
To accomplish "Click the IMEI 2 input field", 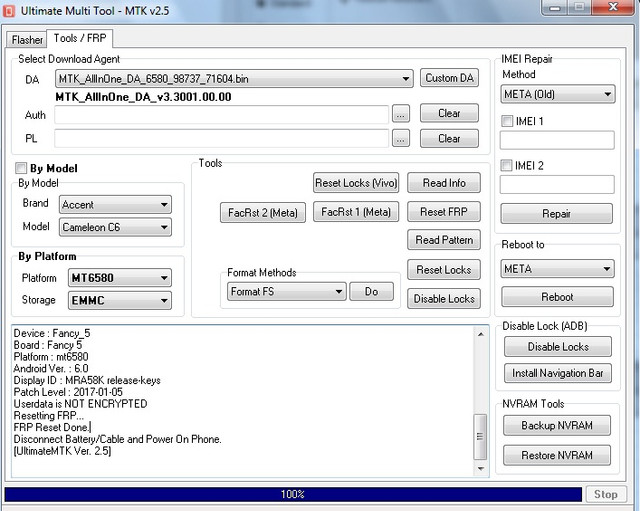I will tap(557, 184).
